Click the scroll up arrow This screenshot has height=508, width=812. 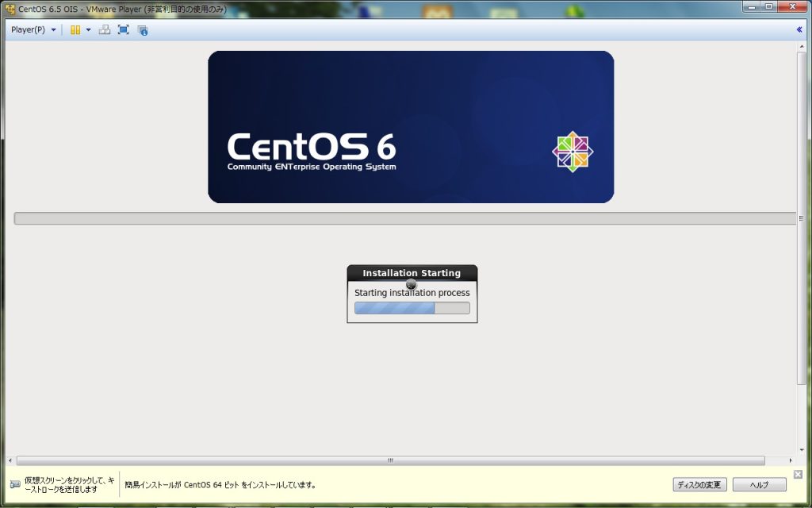[x=801, y=46]
